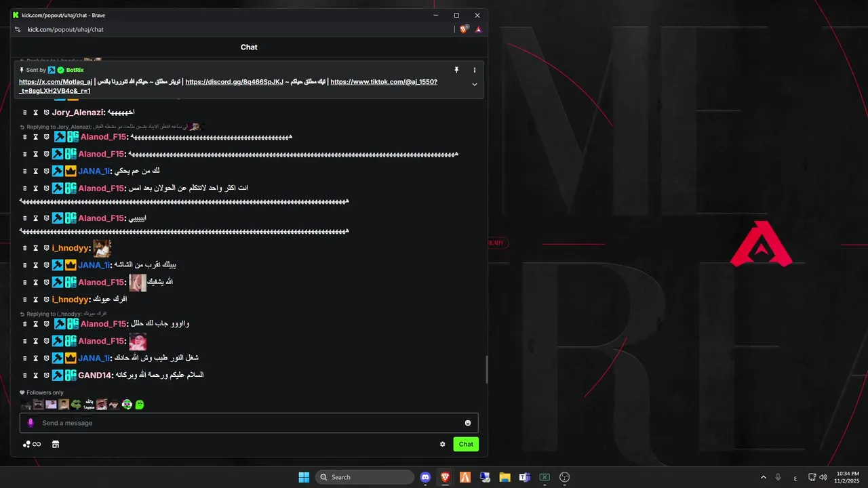Click the 'Send a message' input field
This screenshot has width=868, height=488.
click(x=249, y=423)
